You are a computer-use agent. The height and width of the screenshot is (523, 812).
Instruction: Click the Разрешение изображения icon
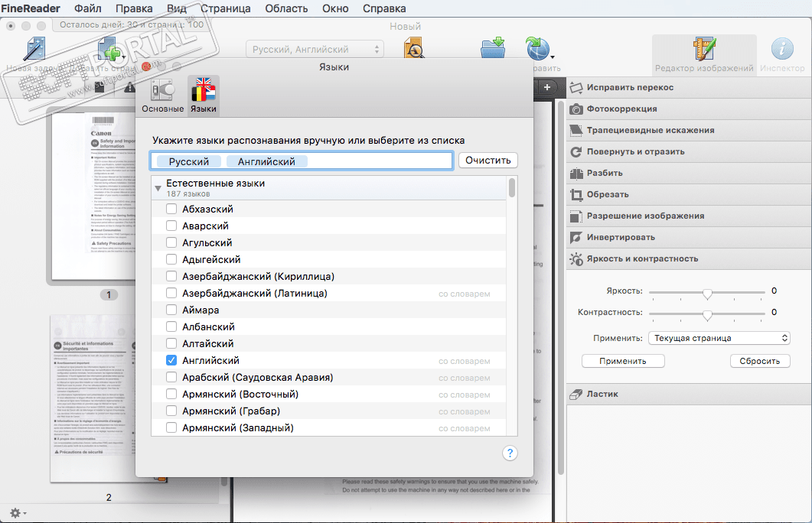tap(576, 216)
